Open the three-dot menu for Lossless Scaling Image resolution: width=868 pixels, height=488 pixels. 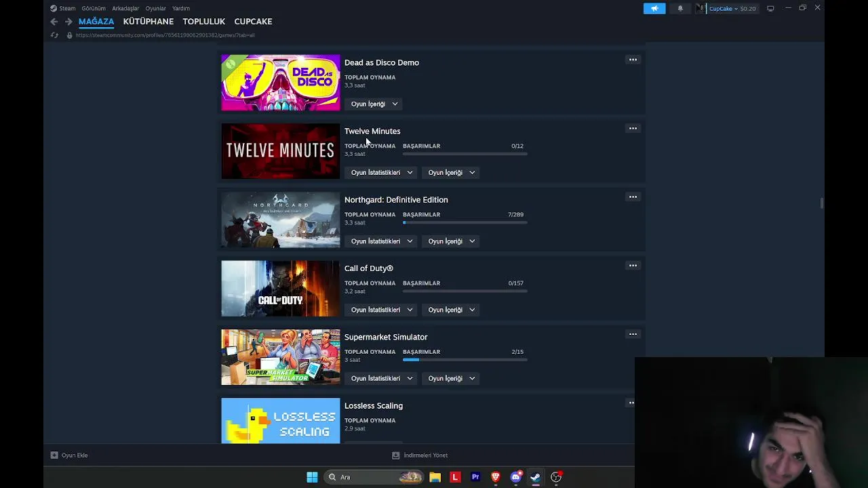(631, 403)
